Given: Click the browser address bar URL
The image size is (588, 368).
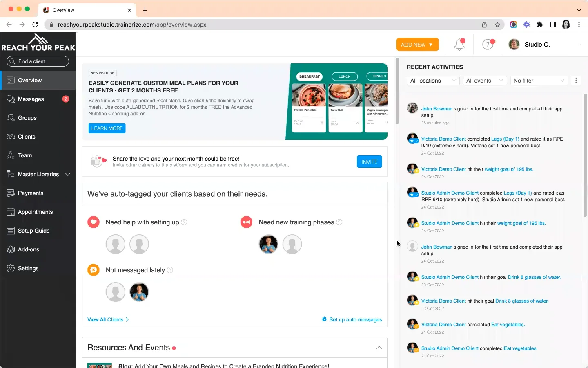Looking at the screenshot, I should coord(132,25).
